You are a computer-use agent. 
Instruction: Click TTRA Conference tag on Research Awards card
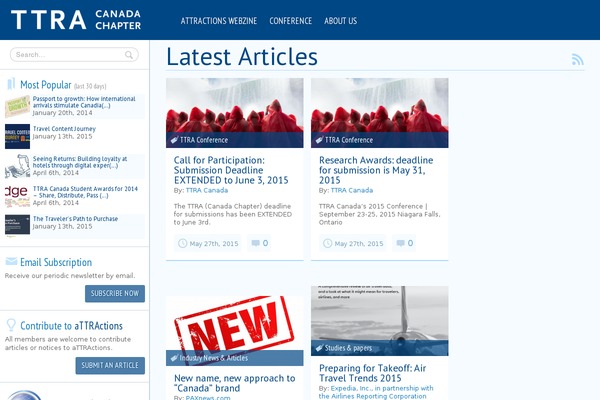point(349,140)
